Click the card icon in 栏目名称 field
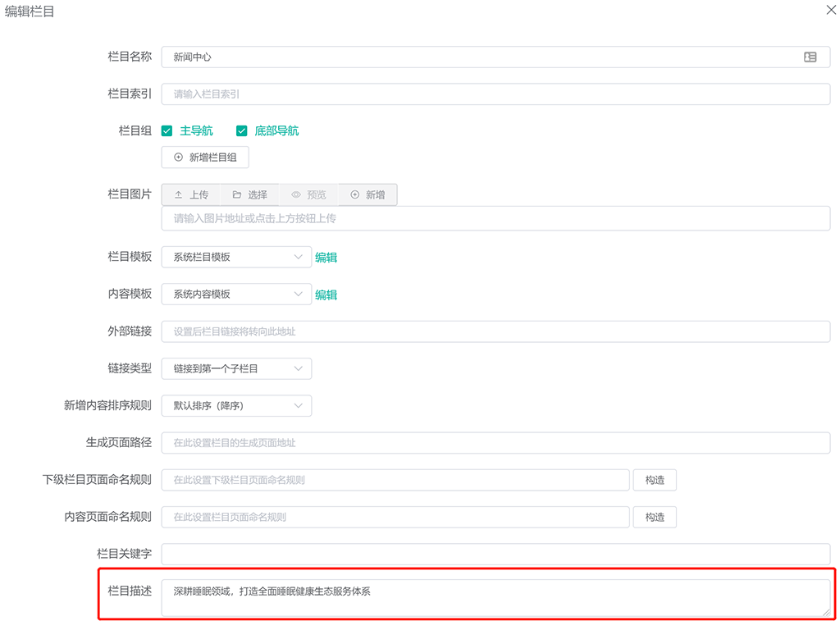The width and height of the screenshot is (840, 621). [x=810, y=57]
